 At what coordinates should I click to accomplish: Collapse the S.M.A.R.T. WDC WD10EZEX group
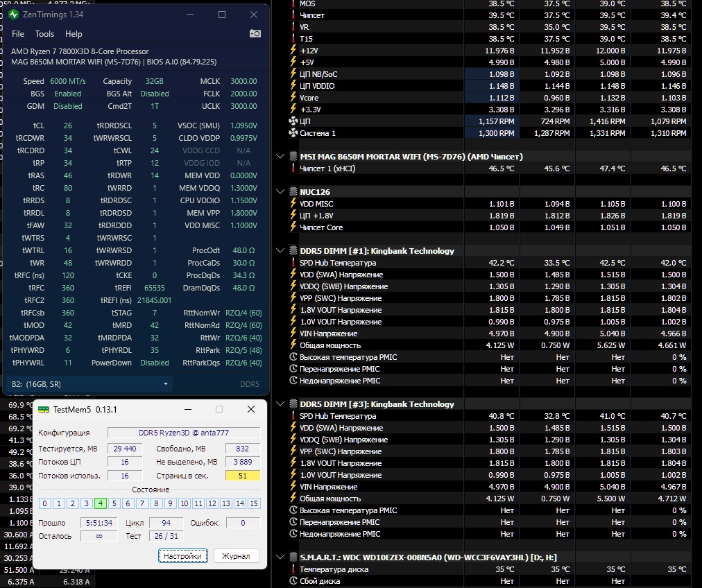(280, 557)
